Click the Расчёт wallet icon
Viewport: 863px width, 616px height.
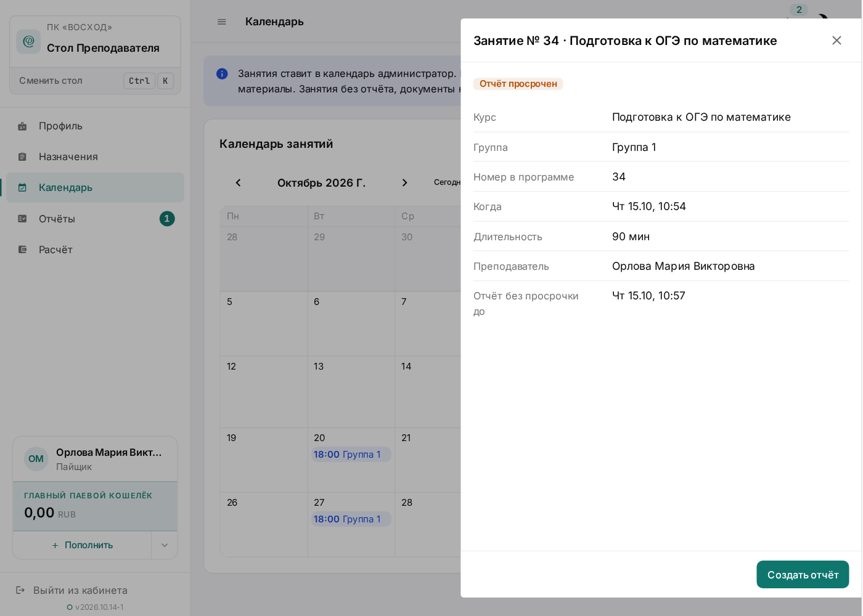point(22,249)
